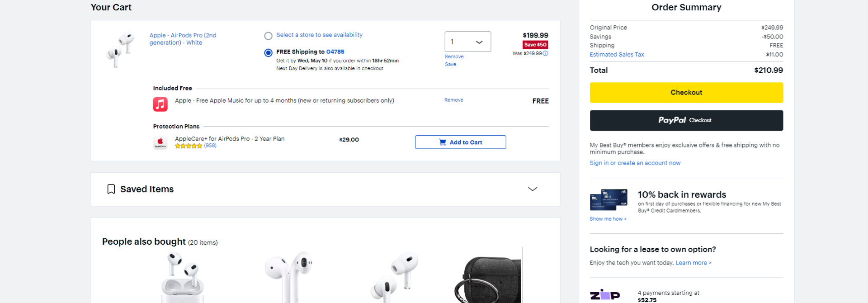This screenshot has height=303, width=868.
Task: Click the Apple Music icon in Included Free
Action: tap(160, 104)
